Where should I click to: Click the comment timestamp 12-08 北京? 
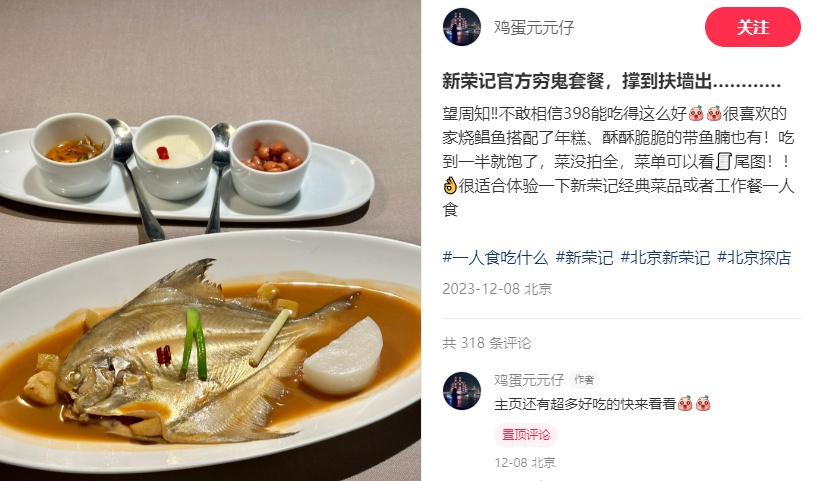point(525,462)
